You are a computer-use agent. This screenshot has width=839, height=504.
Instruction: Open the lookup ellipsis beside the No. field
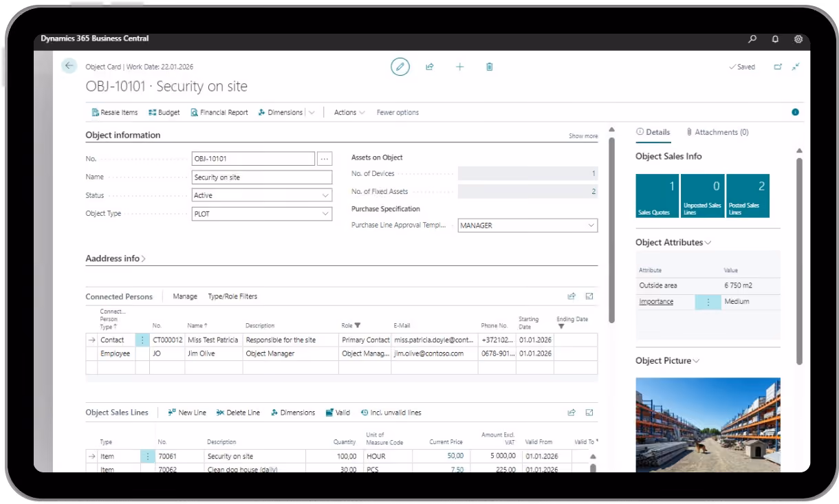[x=325, y=159]
